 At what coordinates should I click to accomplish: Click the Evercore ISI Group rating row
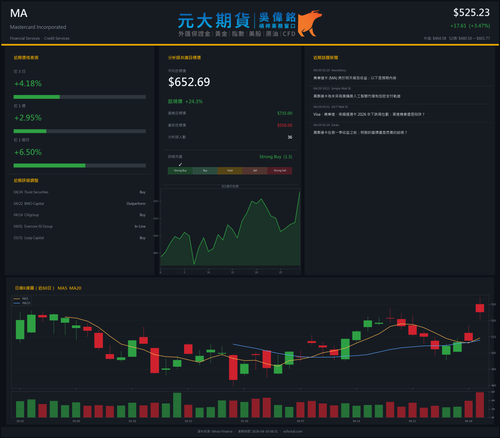pyautogui.click(x=80, y=226)
